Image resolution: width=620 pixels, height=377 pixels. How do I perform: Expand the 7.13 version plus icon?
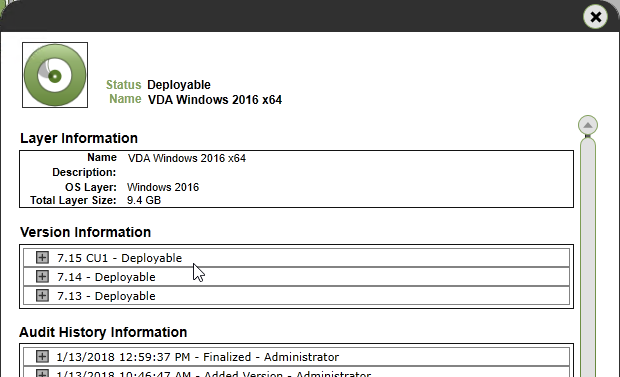(42, 296)
